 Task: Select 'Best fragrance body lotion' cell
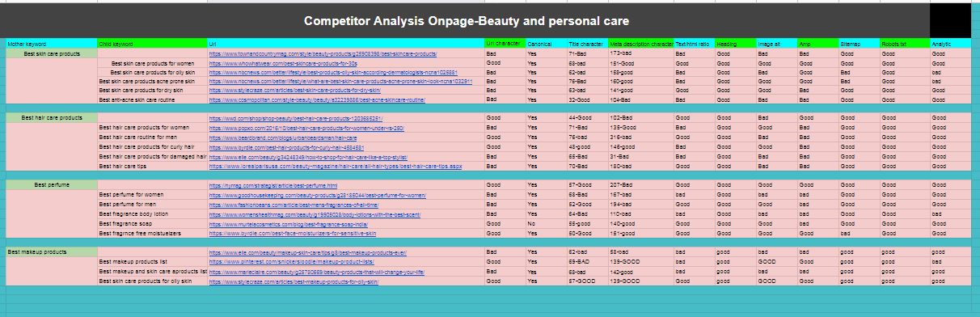click(x=152, y=214)
